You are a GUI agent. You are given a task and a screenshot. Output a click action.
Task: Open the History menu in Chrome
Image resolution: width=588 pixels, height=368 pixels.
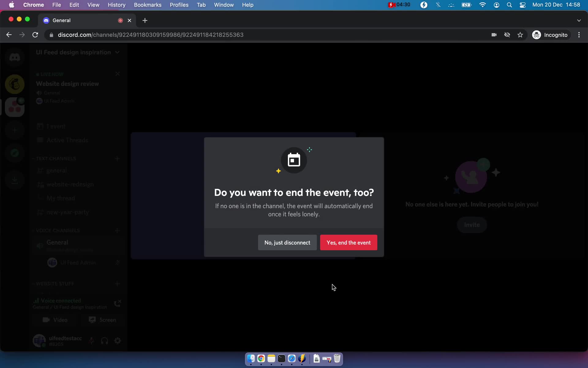[x=116, y=5]
